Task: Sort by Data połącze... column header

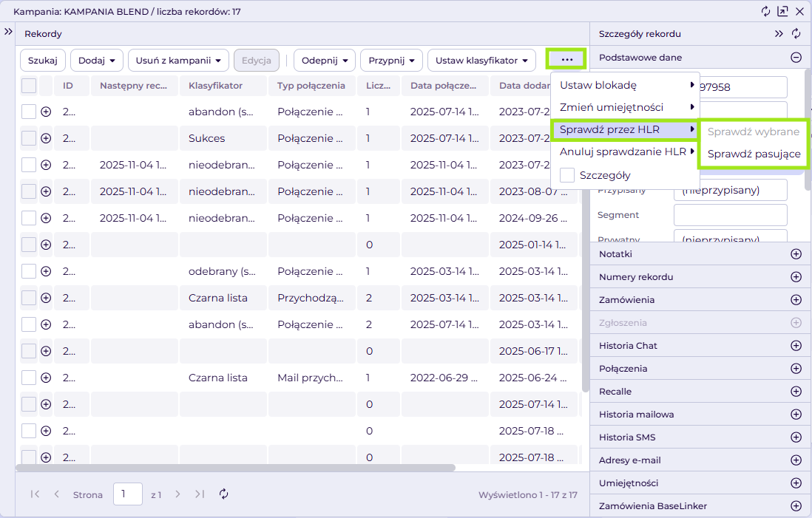Action: [445, 86]
